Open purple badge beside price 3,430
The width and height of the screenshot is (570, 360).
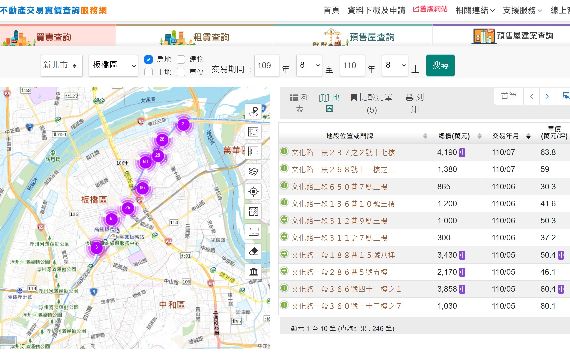[x=462, y=255]
